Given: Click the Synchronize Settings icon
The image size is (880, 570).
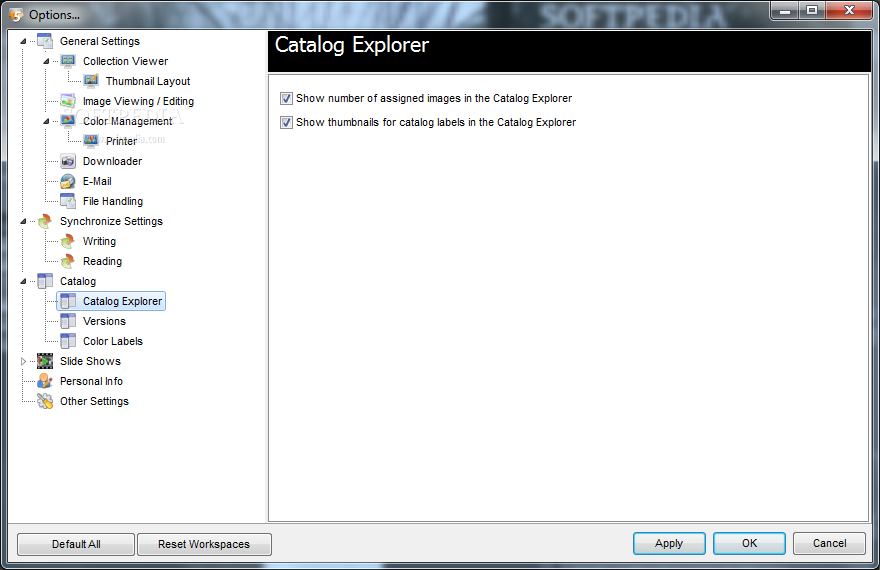Looking at the screenshot, I should click(45, 221).
